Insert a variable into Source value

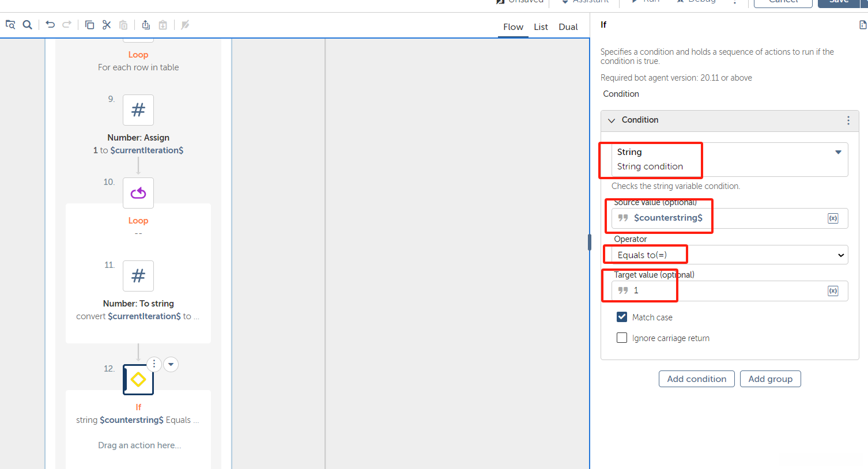click(x=833, y=218)
